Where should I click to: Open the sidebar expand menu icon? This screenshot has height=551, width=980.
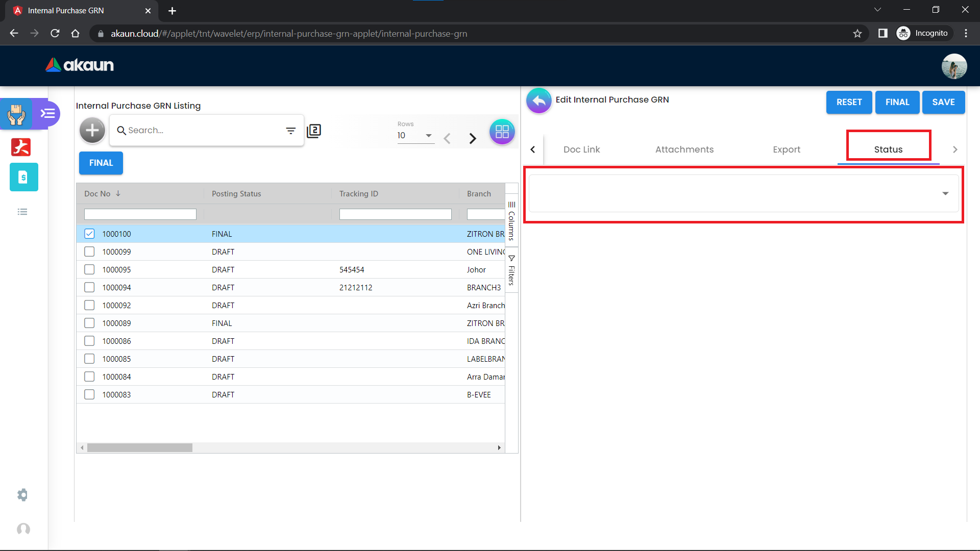(x=48, y=113)
